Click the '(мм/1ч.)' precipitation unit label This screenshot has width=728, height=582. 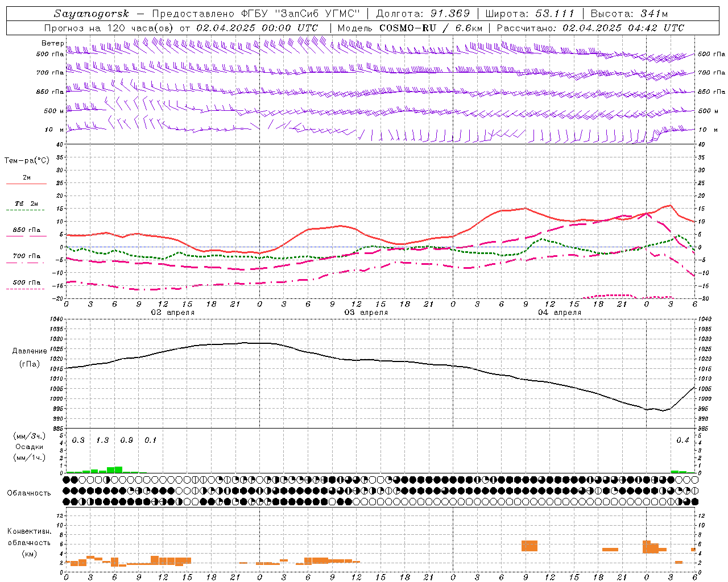pyautogui.click(x=29, y=458)
